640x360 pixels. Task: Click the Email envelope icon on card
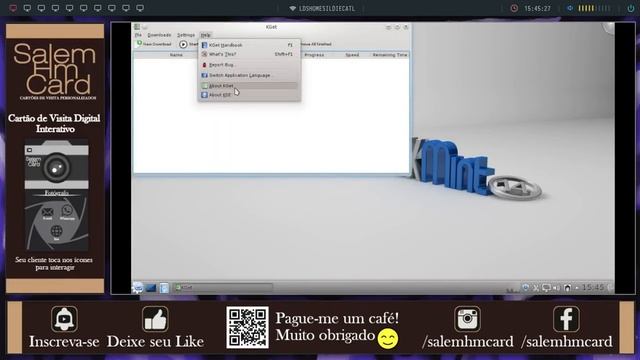pos(47,212)
